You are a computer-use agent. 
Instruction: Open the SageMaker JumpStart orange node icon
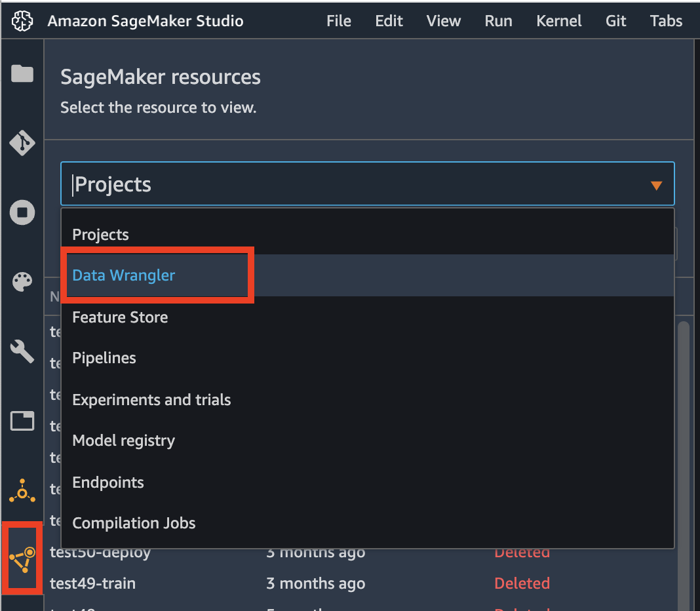click(x=22, y=490)
